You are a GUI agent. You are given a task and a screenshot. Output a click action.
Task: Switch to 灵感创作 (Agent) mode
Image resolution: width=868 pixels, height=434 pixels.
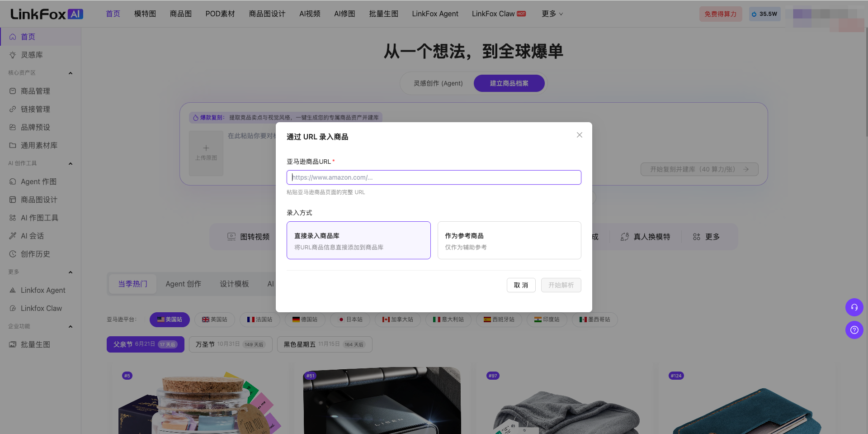[438, 83]
